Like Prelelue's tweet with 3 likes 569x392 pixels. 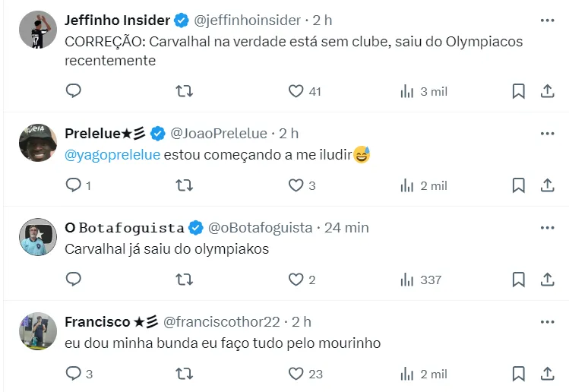pos(296,185)
